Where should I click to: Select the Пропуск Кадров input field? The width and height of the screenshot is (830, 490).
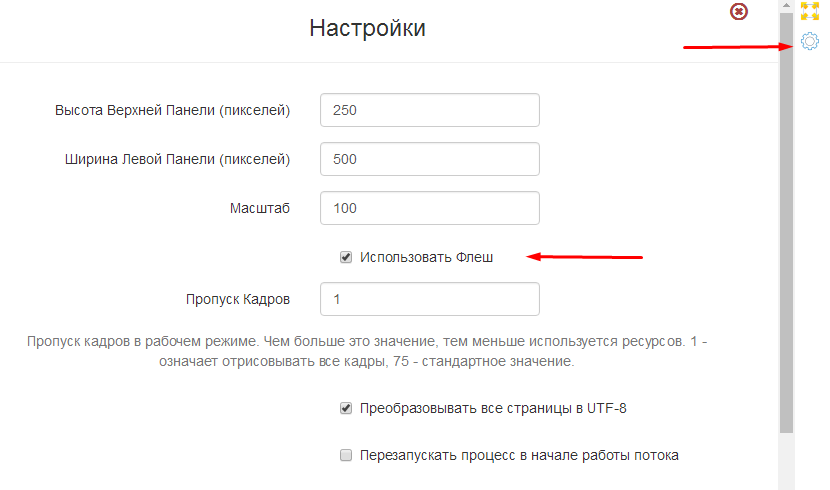pos(429,299)
